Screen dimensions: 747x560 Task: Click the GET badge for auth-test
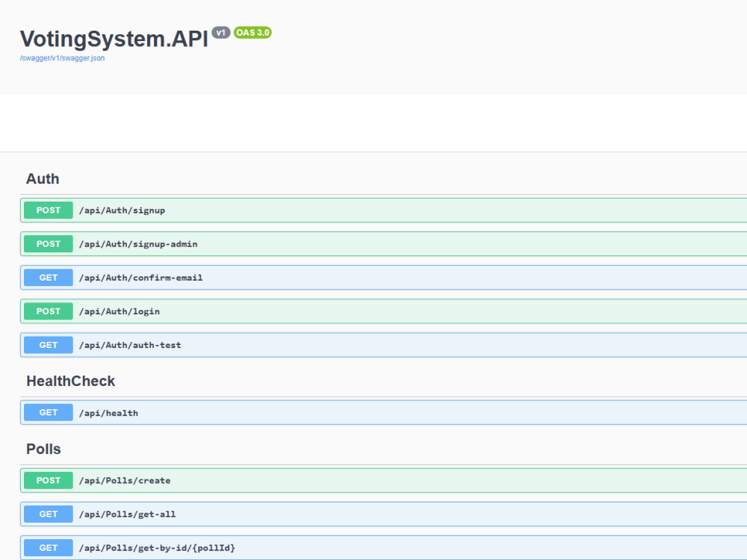48,345
